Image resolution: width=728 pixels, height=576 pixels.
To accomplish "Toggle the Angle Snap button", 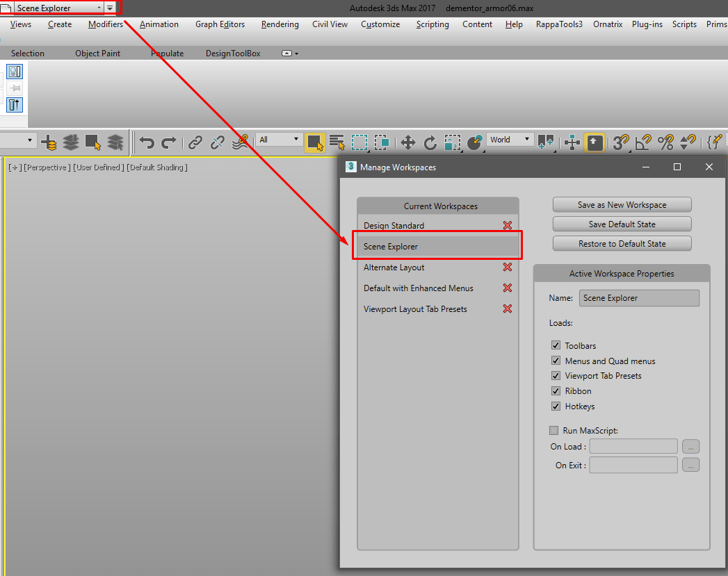I will click(643, 142).
